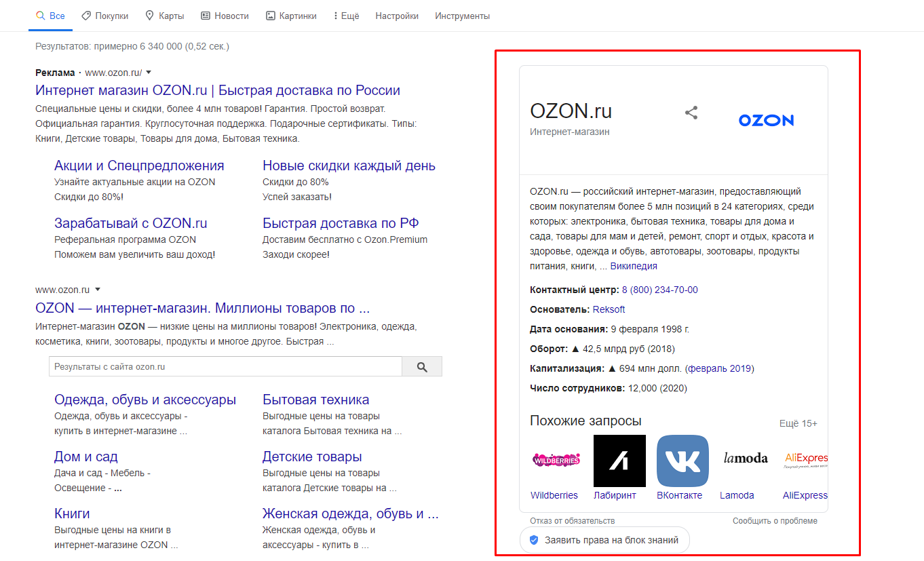
Task: Open the Лабиринт text link
Action: click(x=615, y=495)
